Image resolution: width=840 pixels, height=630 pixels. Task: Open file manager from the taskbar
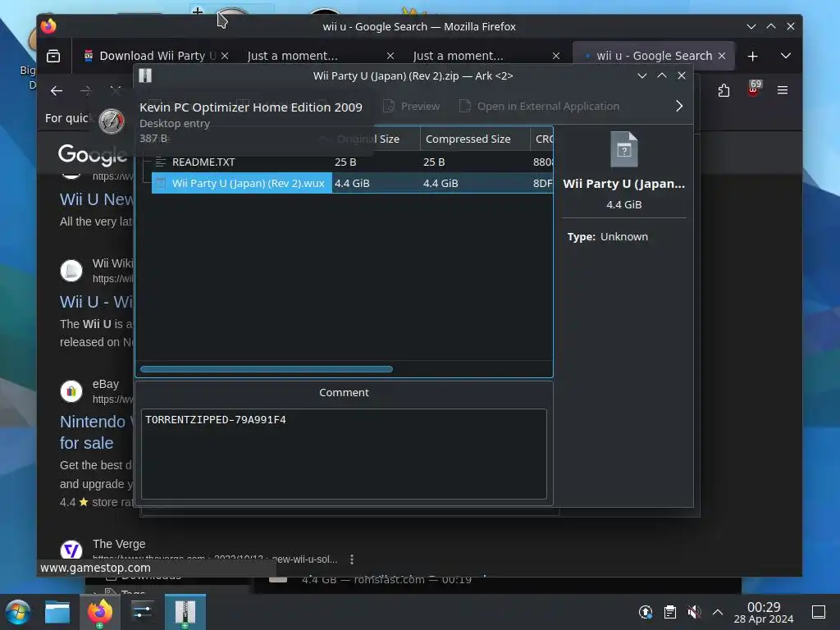click(x=57, y=612)
